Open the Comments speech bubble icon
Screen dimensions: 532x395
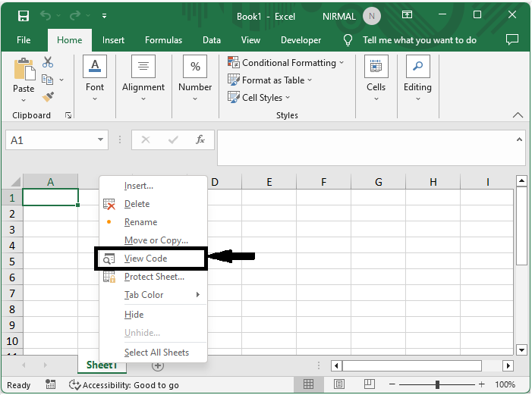pos(512,39)
